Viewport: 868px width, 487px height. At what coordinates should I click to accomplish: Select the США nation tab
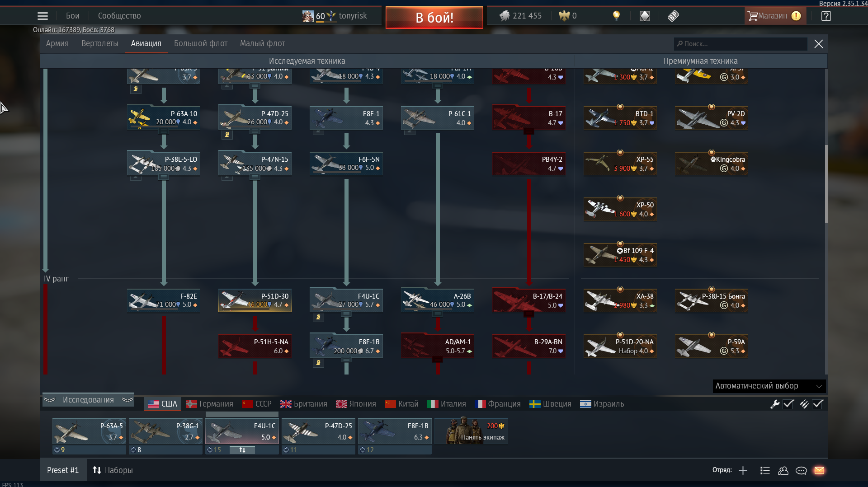pos(163,404)
